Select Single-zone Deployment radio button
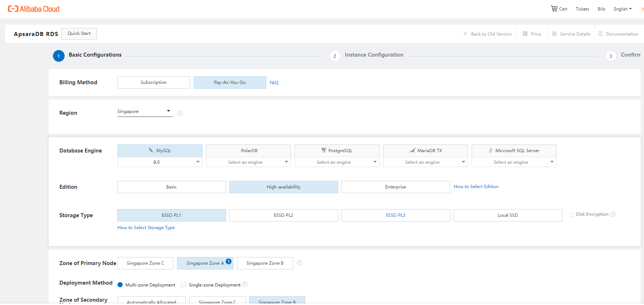Image resolution: width=644 pixels, height=305 pixels. [x=184, y=285]
